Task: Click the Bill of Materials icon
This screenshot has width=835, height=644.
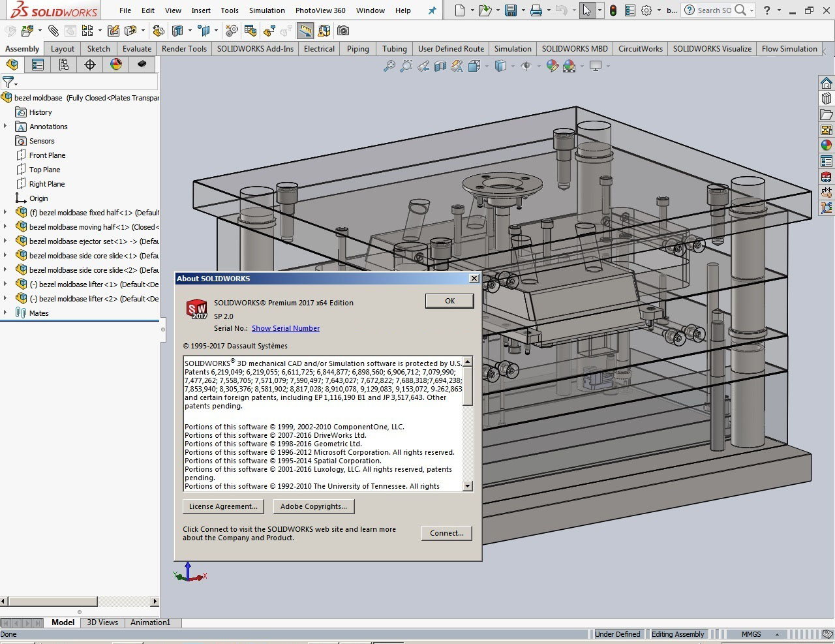Action: 250,31
